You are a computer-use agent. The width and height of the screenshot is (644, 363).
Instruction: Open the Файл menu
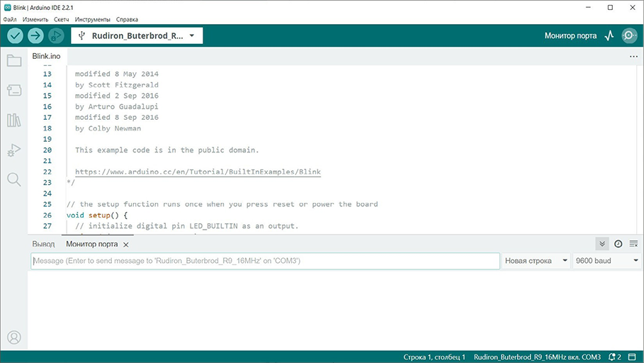10,19
